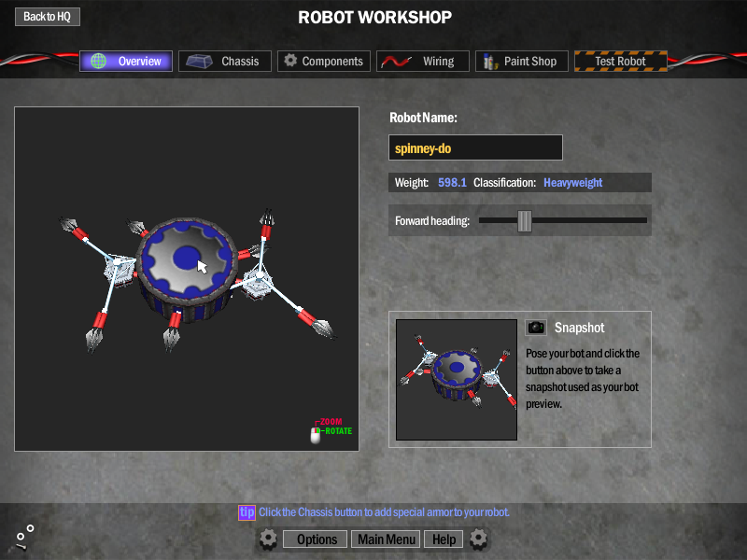Open the Paint Shop tab
The image size is (747, 560).
click(x=522, y=61)
